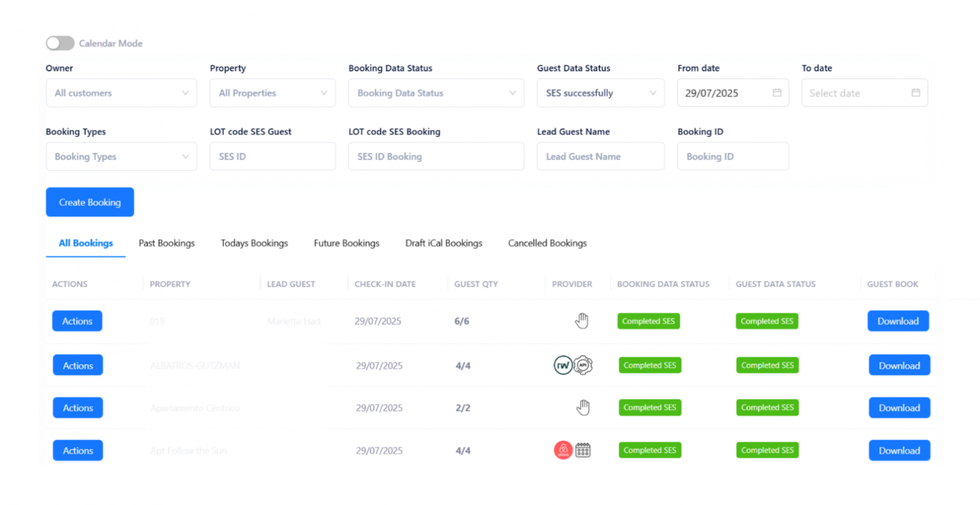Expand the Booking Types dropdown
The height and width of the screenshot is (505, 980).
(121, 156)
